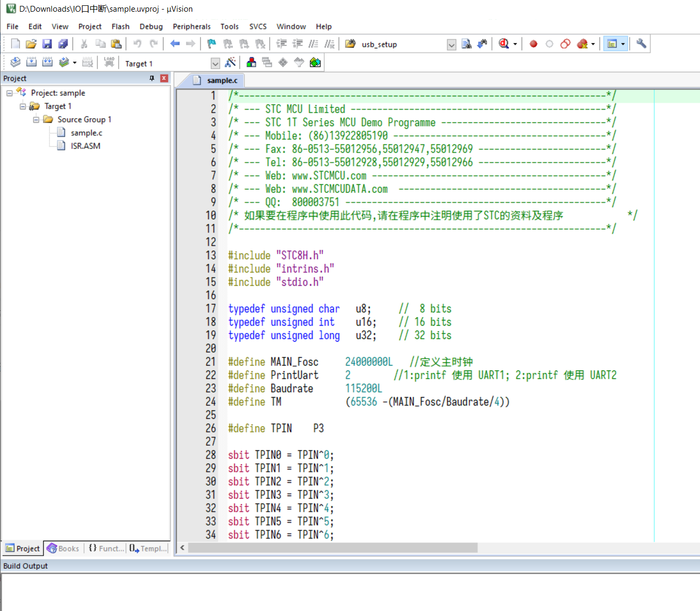Open the SVCS menu
Screen dimensions: 700x611
tap(258, 27)
